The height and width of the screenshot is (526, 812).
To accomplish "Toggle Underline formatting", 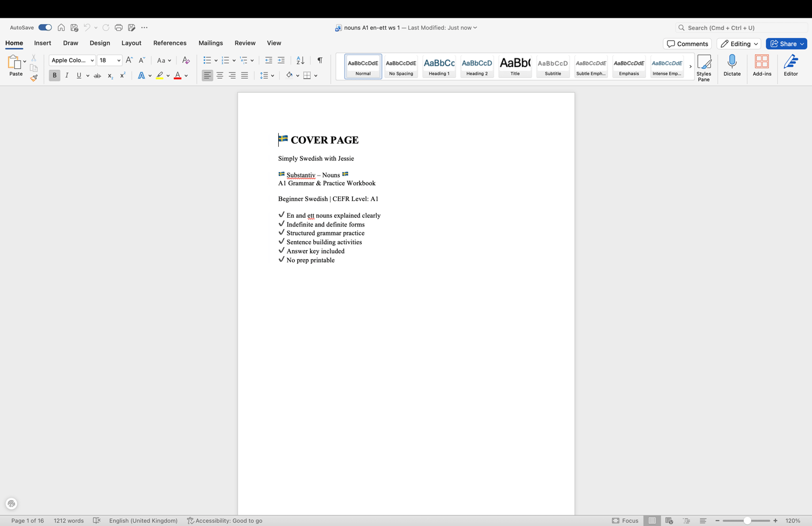I will (x=79, y=75).
